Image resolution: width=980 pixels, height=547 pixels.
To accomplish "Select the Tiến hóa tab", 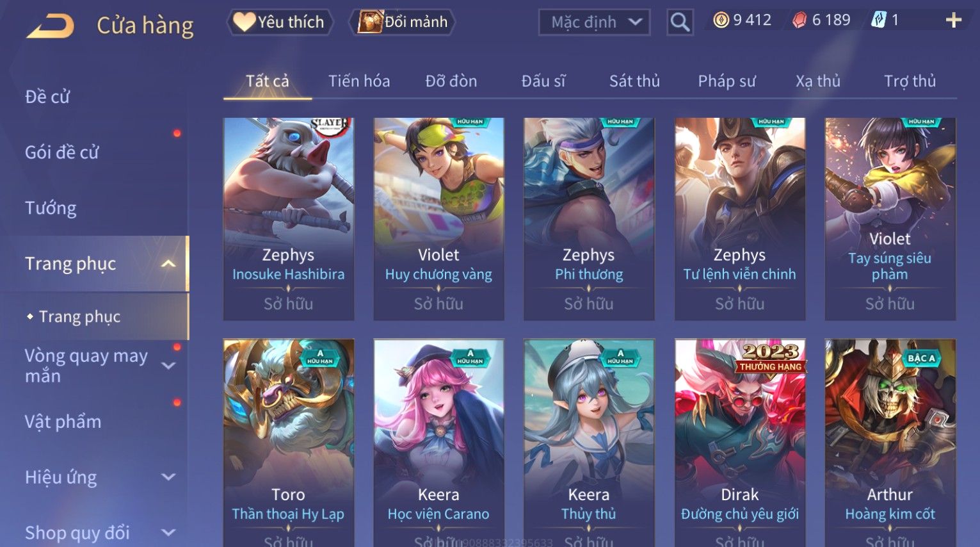I will pyautogui.click(x=359, y=81).
